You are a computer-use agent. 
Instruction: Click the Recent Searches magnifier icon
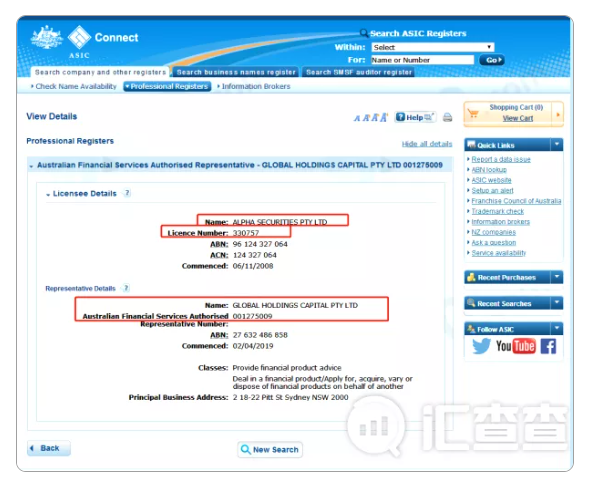click(x=471, y=303)
